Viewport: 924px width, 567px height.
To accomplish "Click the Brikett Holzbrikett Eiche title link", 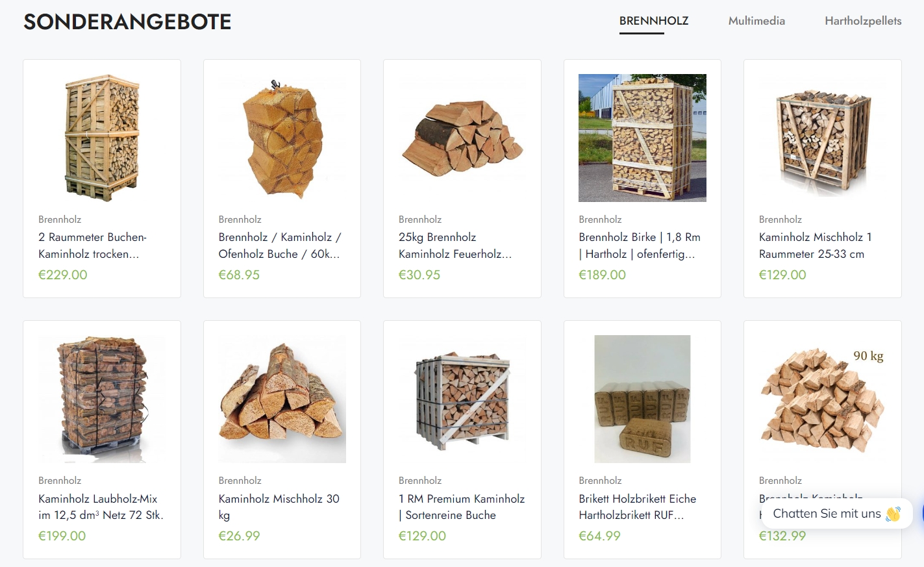I will pyautogui.click(x=637, y=507).
